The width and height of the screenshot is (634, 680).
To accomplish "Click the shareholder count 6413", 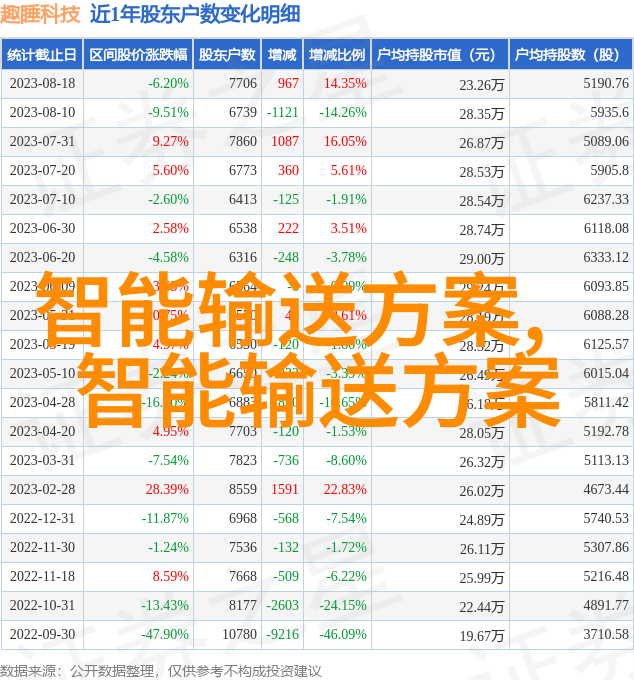I will click(243, 199).
